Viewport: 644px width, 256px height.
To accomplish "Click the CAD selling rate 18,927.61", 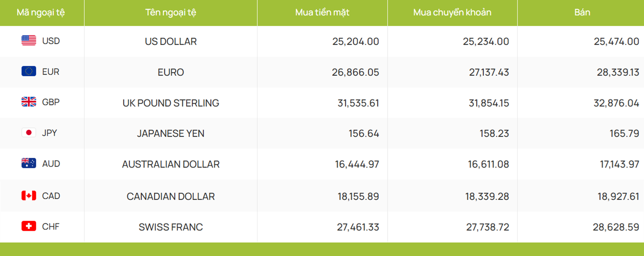I will [618, 197].
